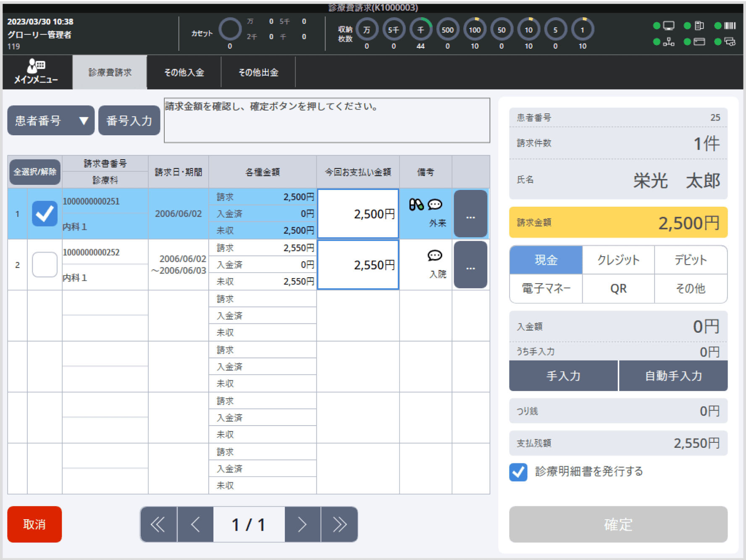Click the 請求日・期間 column header

pyautogui.click(x=179, y=172)
